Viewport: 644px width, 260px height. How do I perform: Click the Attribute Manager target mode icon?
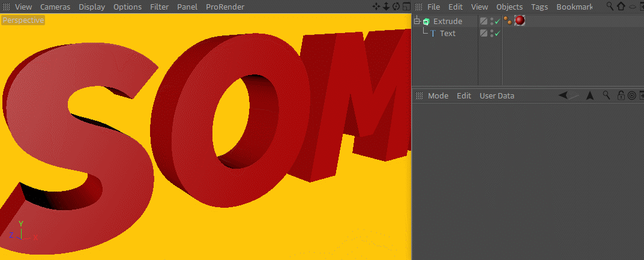[632, 95]
